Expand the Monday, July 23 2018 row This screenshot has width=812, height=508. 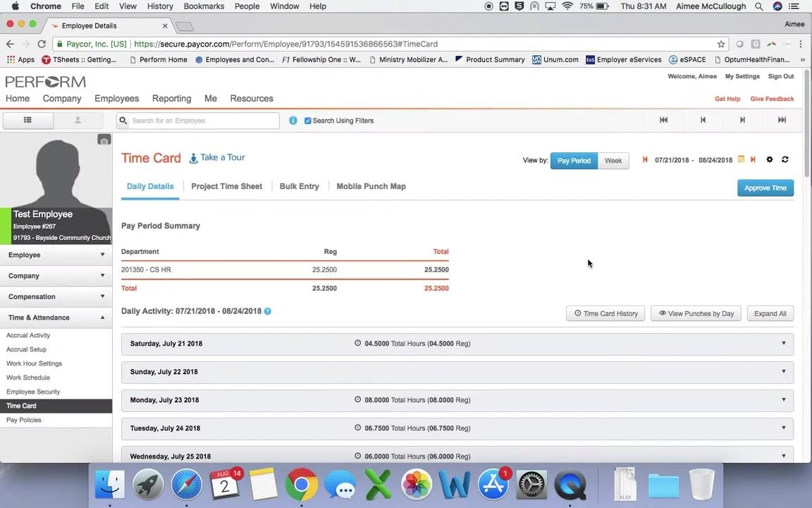coord(457,400)
